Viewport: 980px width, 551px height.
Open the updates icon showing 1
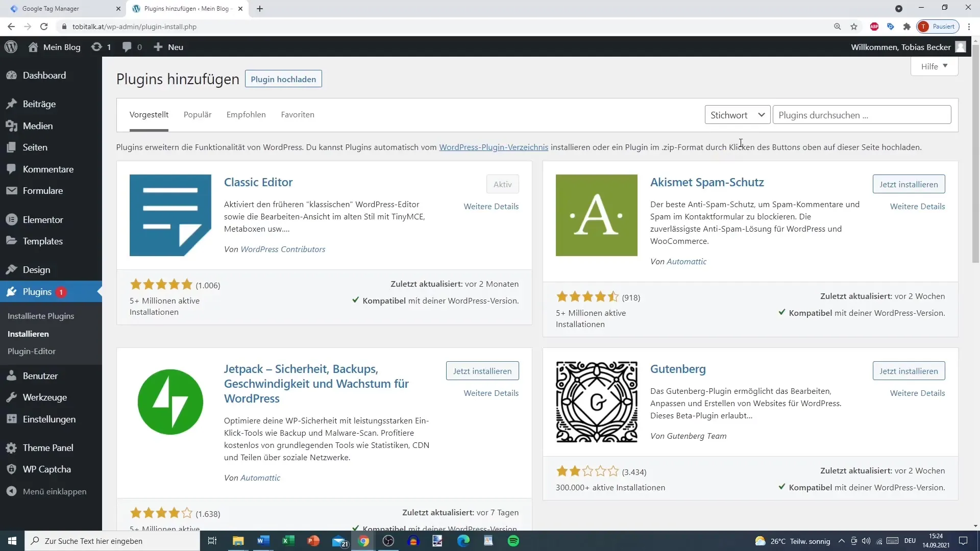[101, 47]
